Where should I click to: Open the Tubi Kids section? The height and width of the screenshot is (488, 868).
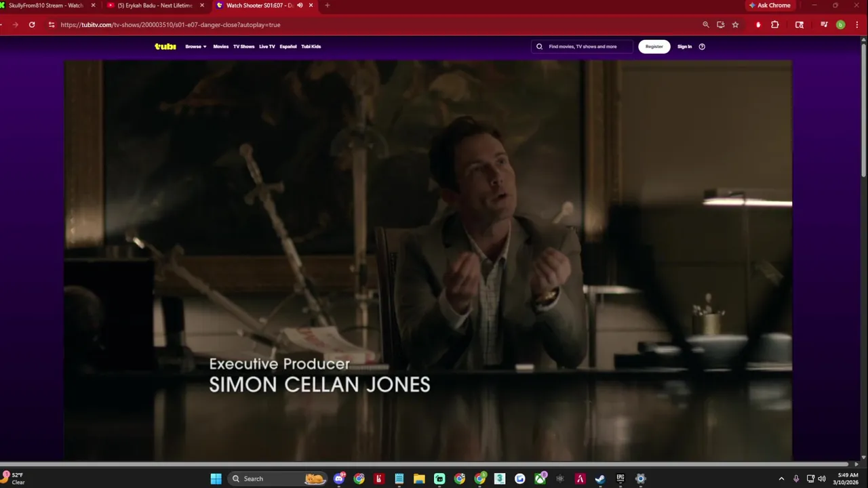pos(311,47)
